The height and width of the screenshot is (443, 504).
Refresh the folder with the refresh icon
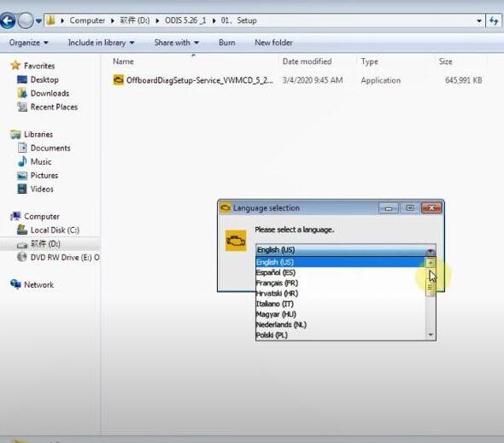pos(494,20)
